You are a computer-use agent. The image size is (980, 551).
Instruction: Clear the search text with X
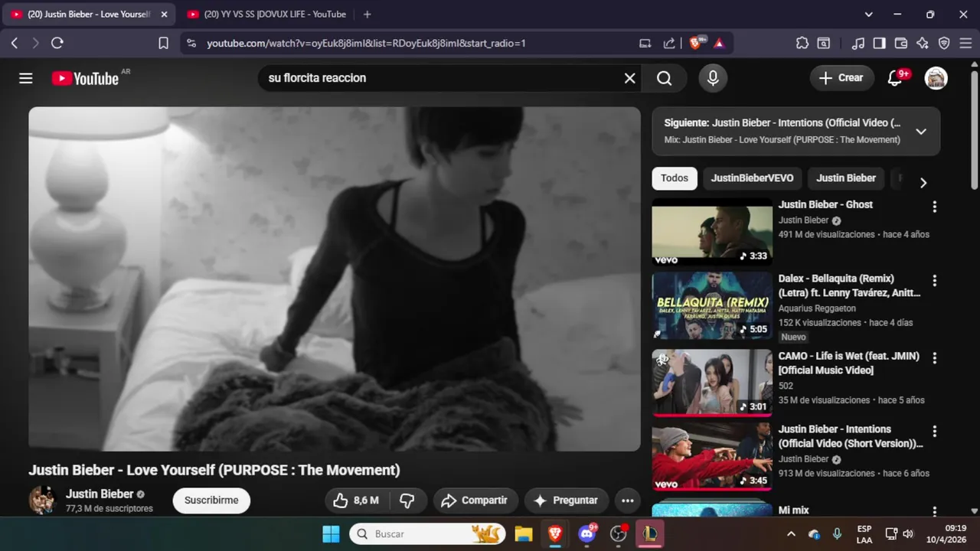point(629,78)
